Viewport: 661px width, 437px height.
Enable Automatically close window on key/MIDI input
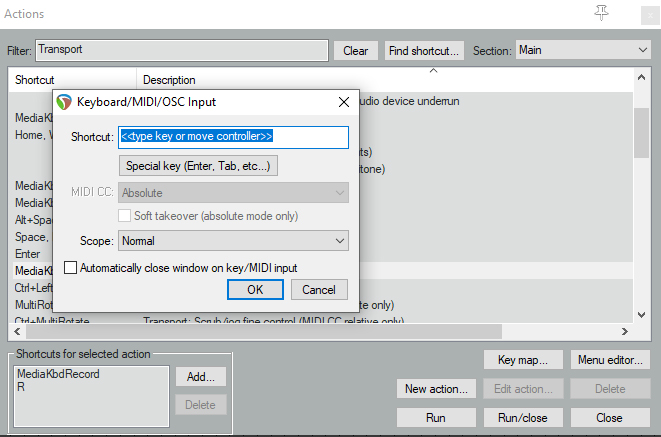pyautogui.click(x=70, y=268)
